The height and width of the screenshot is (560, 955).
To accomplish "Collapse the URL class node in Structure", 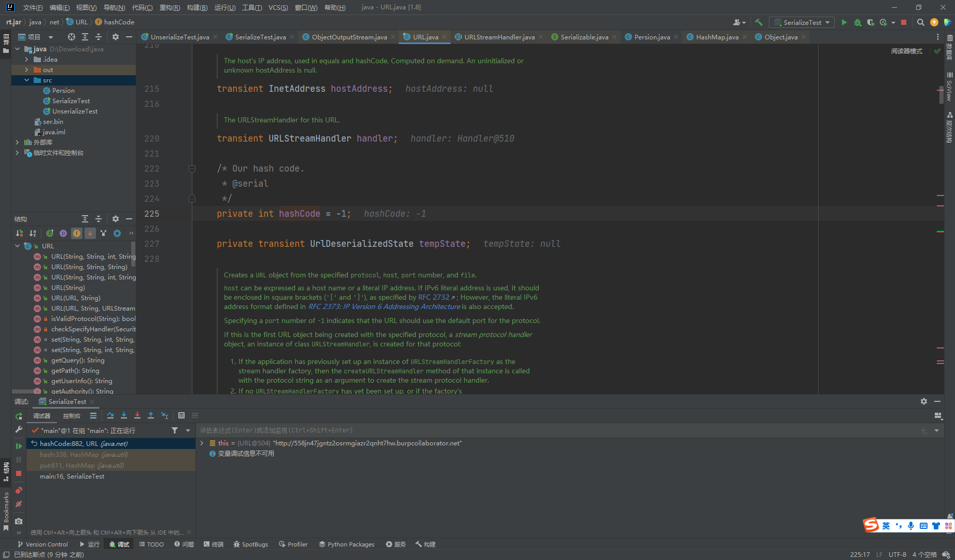I will (x=18, y=246).
